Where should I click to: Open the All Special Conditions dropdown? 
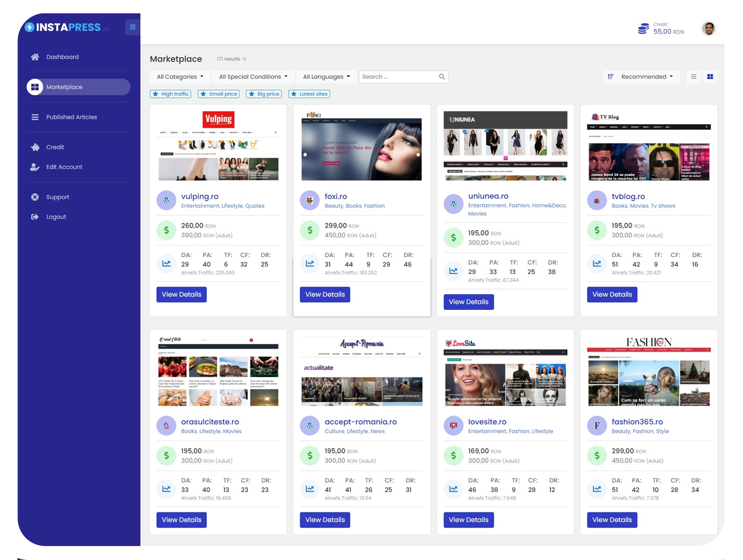(x=253, y=77)
